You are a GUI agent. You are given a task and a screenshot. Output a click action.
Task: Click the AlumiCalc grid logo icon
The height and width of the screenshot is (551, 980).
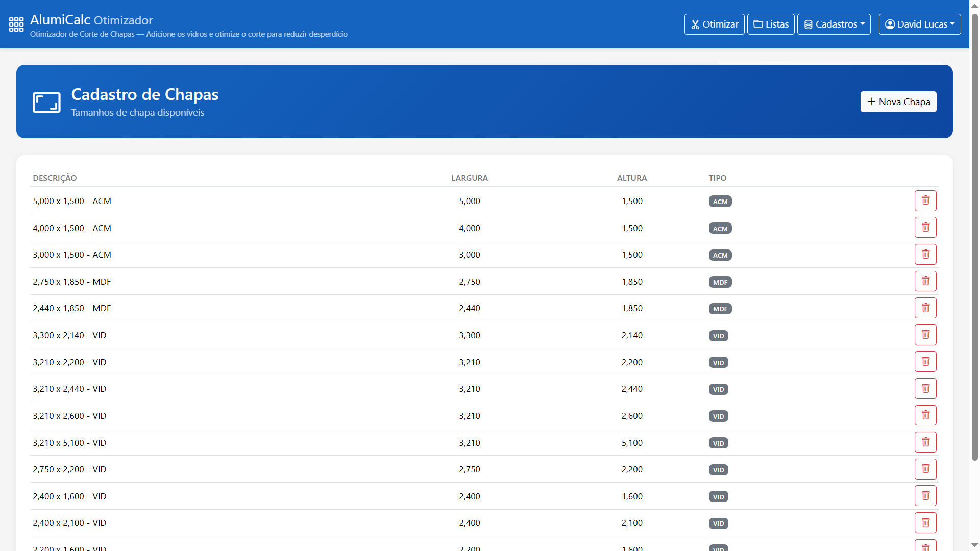16,24
